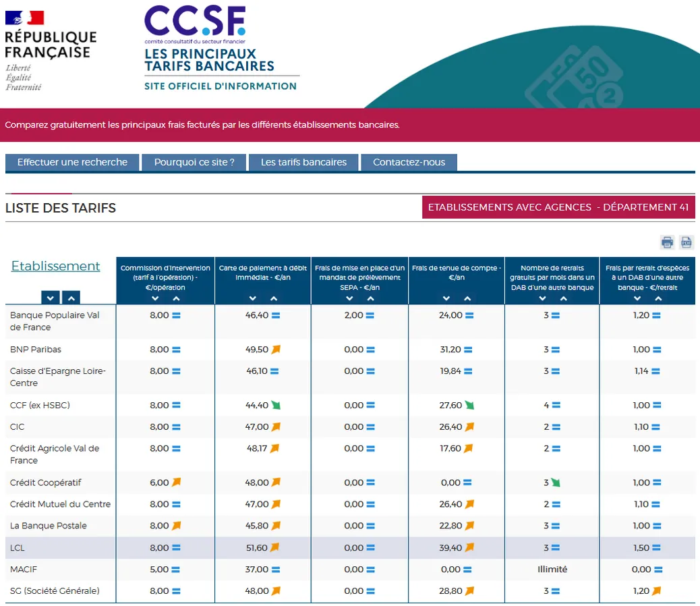Sort Nombre de retraits gratuits column up arrow

click(563, 298)
